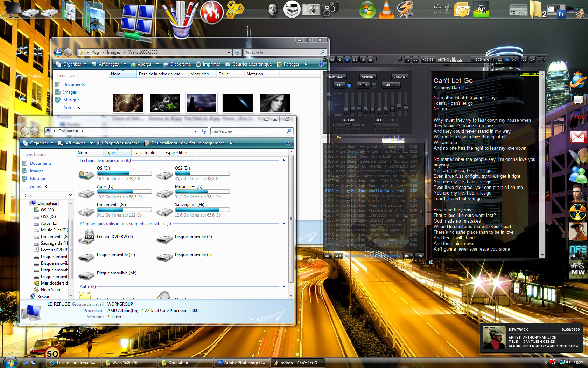This screenshot has height=368, width=588.
Task: Collapse Périphériques utilisant des supports amovibles
Action: click(x=283, y=224)
